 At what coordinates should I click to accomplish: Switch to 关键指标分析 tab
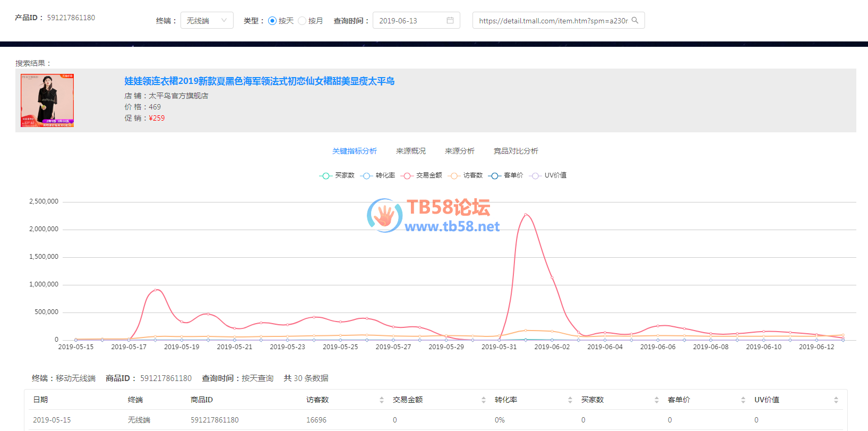(355, 151)
